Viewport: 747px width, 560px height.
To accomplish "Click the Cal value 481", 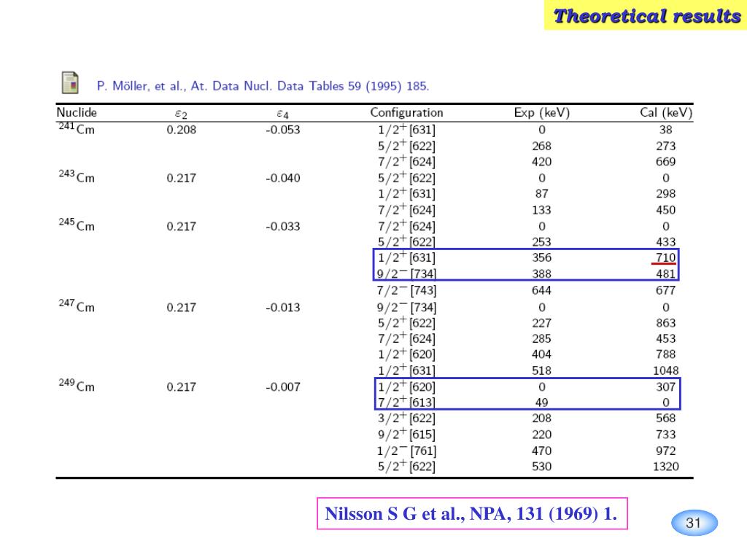I will [665, 274].
